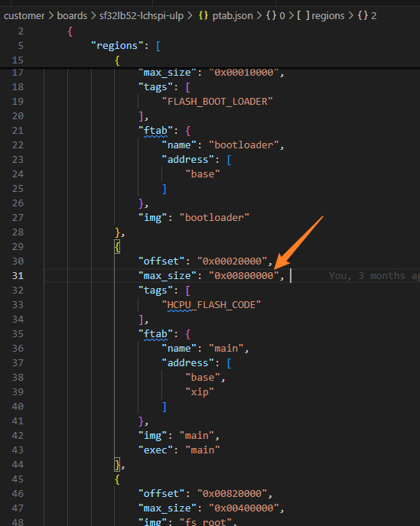
Task: Click the highlighted opening brace on line 29
Action: pyautogui.click(x=117, y=247)
